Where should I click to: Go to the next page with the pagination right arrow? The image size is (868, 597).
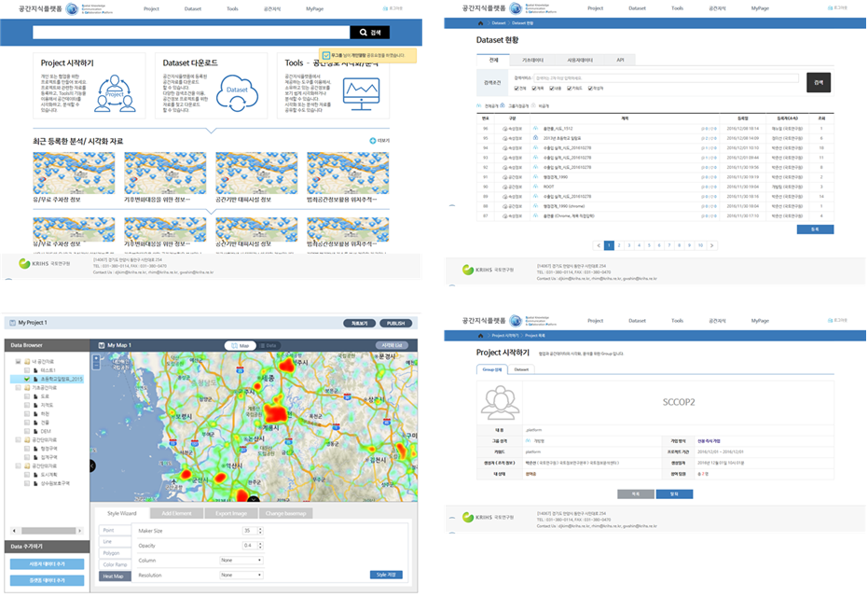(712, 245)
